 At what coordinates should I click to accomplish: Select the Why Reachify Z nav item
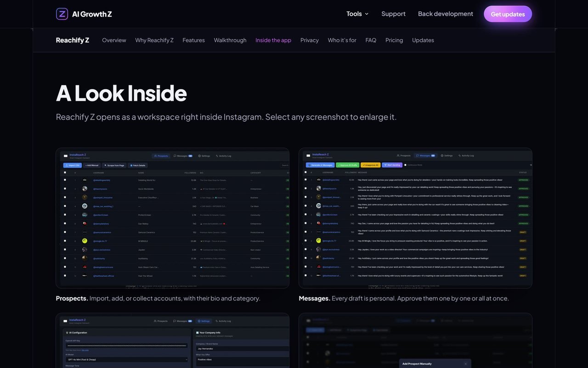tap(154, 40)
